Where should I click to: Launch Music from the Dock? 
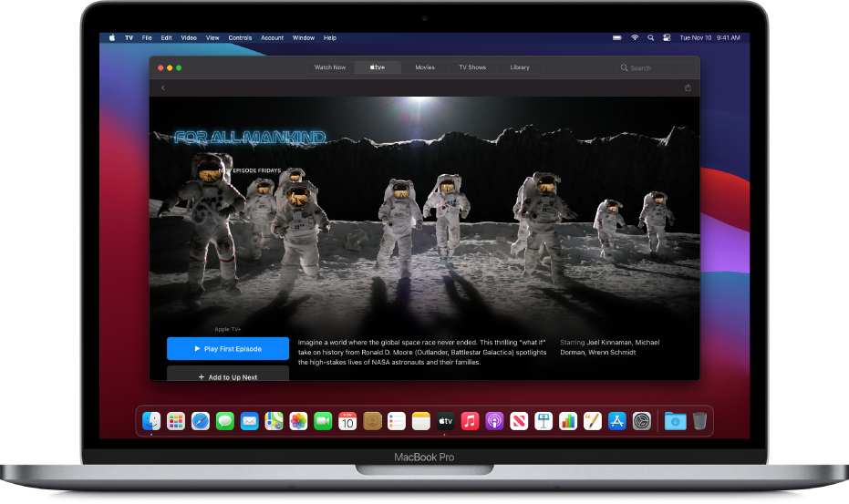point(470,421)
